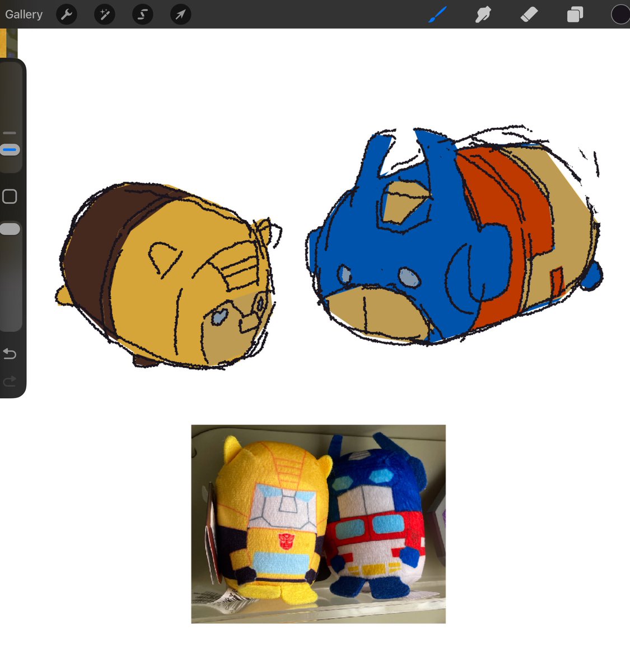Tap the Modify square button in sidebar

pyautogui.click(x=10, y=197)
